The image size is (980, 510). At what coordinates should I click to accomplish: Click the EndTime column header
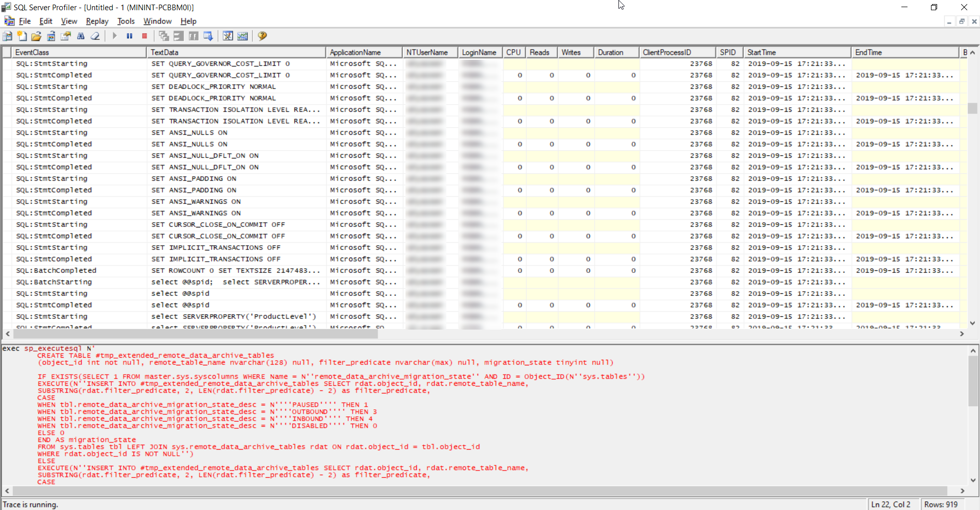point(905,52)
